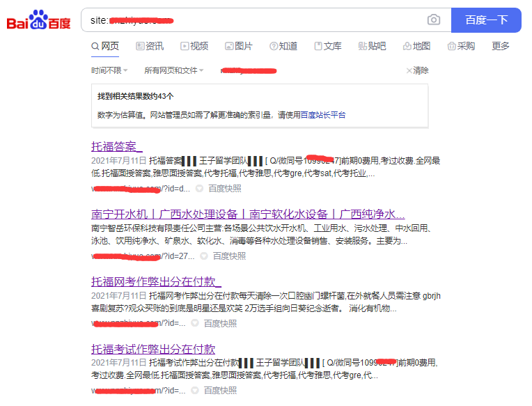Open 百度快照 for 南宁开水机 result
This screenshot has width=532, height=406.
coord(229,256)
